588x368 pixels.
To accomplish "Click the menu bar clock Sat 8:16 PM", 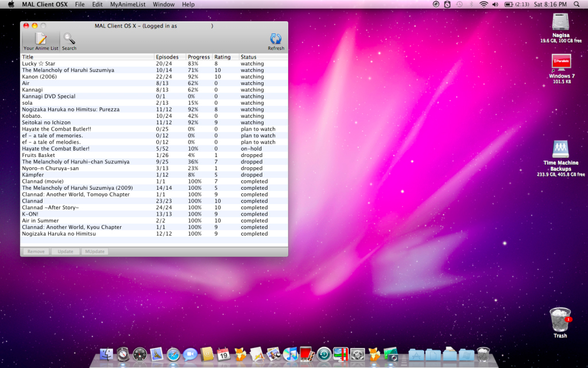I will point(550,5).
